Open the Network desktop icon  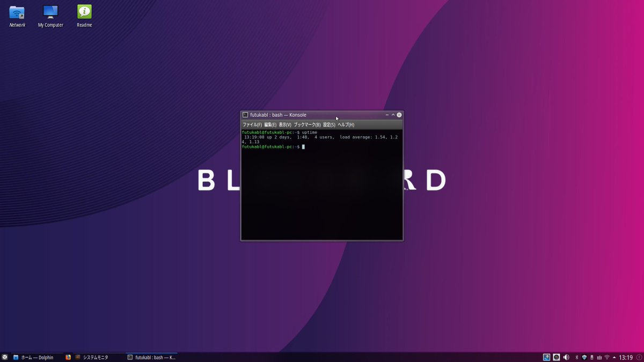coord(17,16)
